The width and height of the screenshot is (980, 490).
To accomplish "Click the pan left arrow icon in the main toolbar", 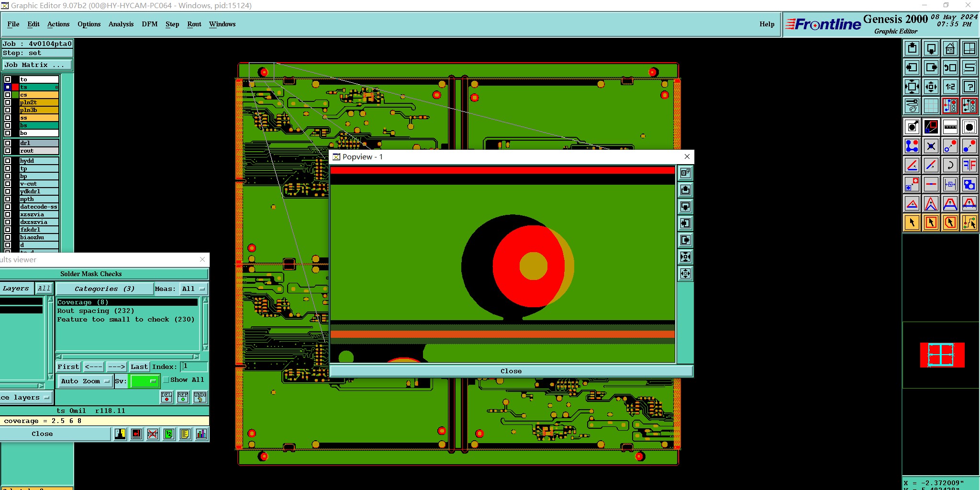I will [x=912, y=67].
